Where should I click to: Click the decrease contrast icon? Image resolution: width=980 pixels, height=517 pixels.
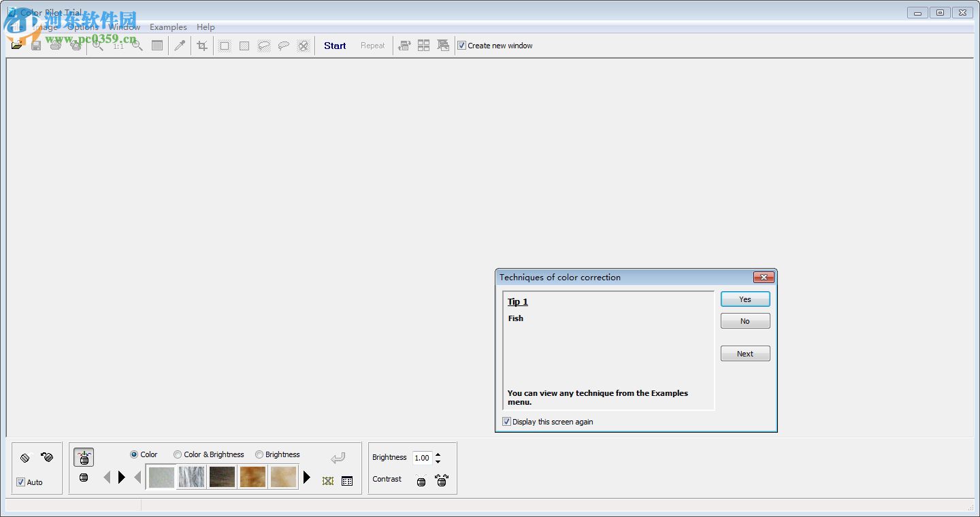click(421, 480)
